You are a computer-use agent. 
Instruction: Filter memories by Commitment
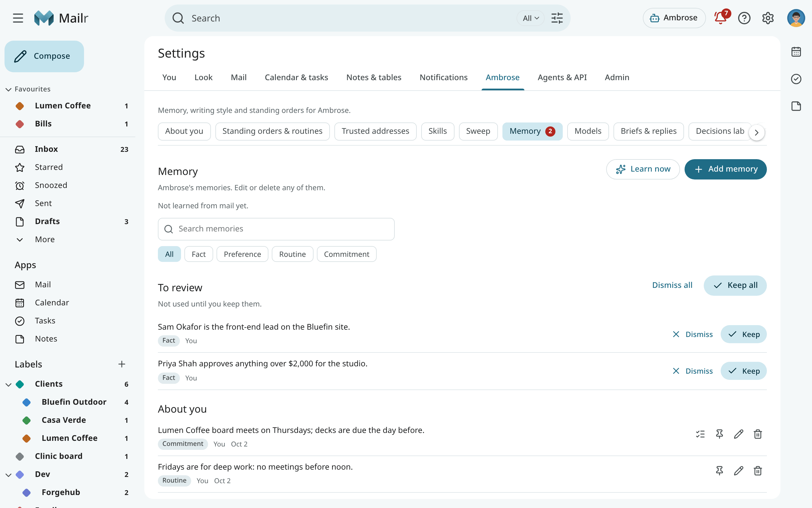pyautogui.click(x=347, y=254)
